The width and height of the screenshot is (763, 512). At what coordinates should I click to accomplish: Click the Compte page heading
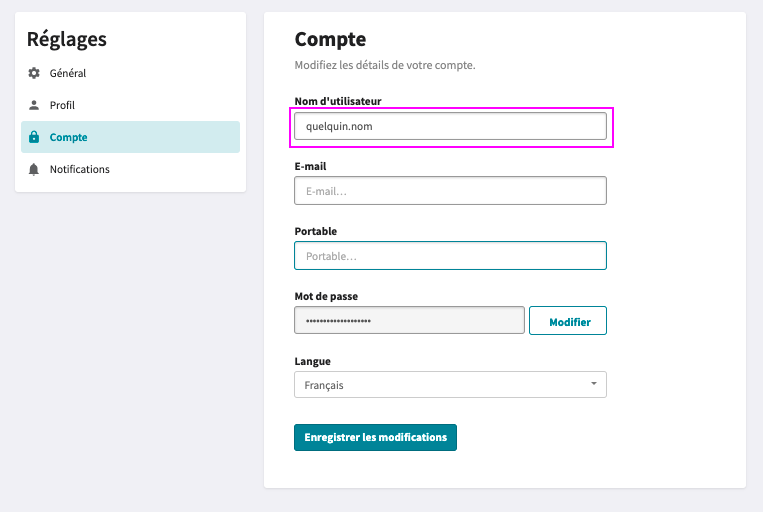point(330,39)
